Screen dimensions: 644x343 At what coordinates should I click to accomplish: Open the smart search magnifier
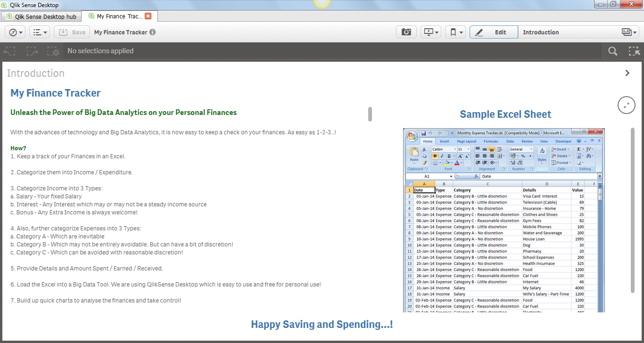612,51
